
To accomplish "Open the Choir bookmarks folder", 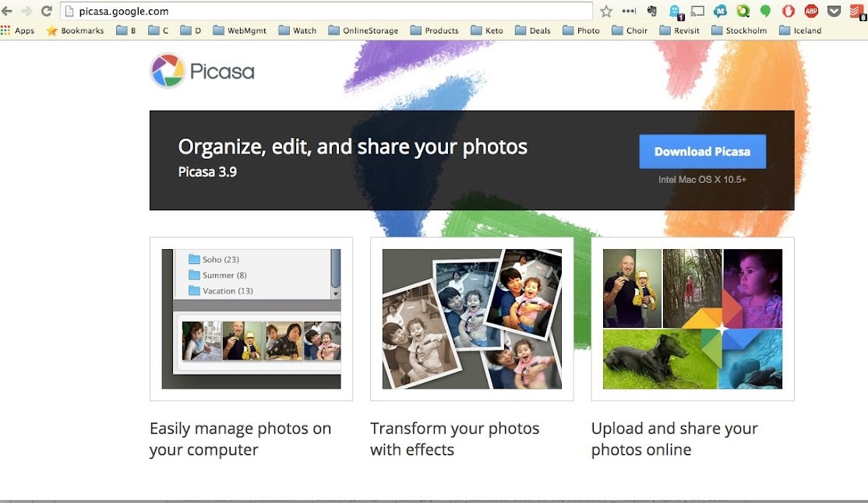I will (630, 30).
